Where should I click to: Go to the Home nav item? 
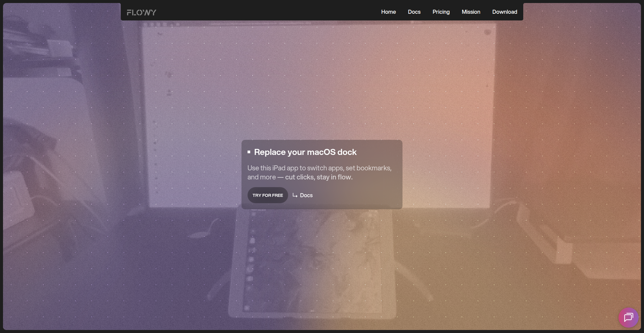tap(388, 12)
